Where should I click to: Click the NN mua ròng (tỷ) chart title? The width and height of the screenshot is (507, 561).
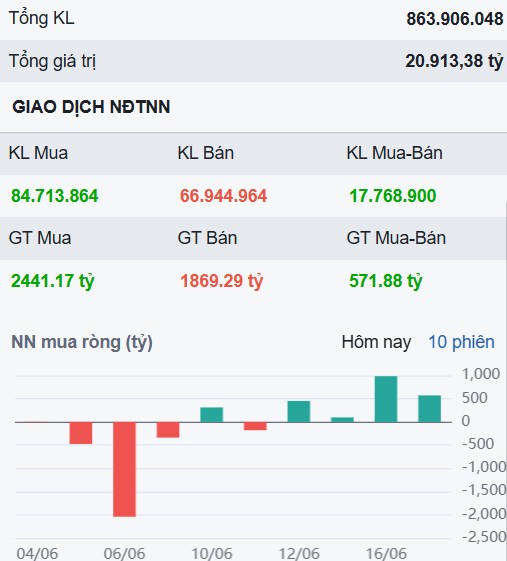click(82, 342)
